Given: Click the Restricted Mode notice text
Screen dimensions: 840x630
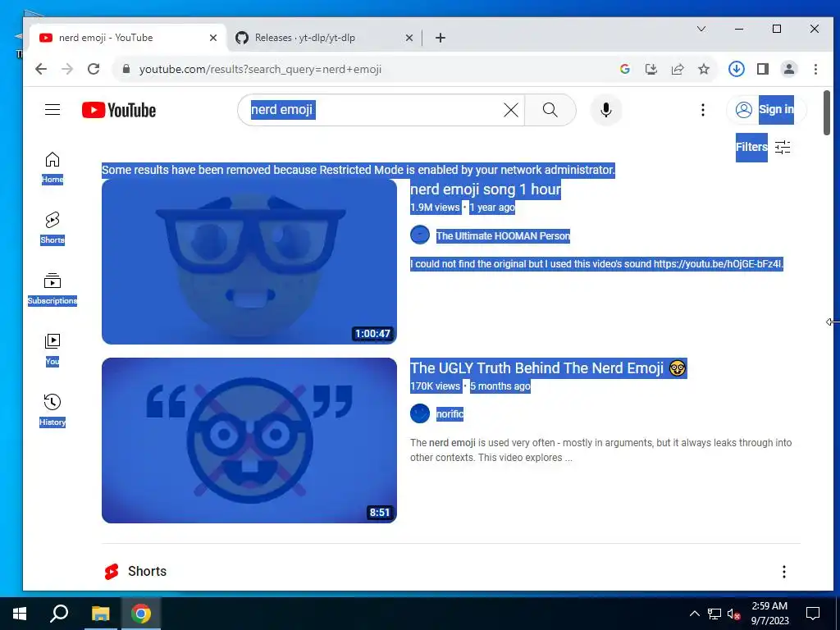Looking at the screenshot, I should (358, 170).
